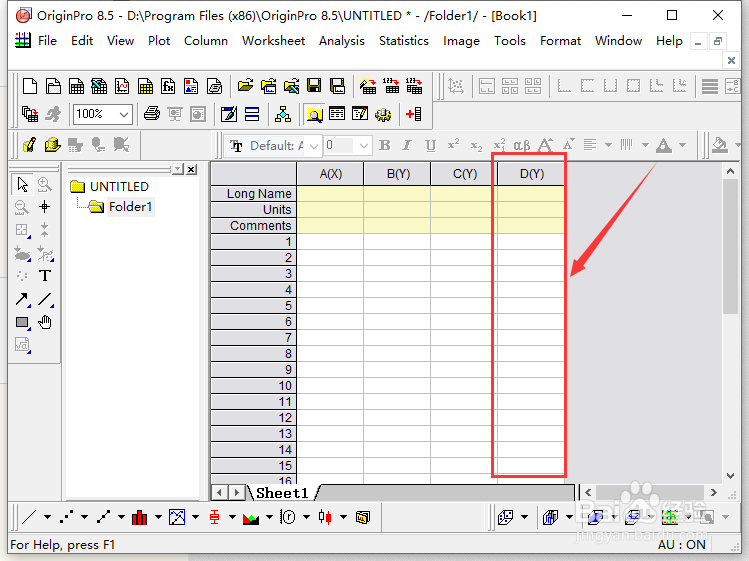Viewport: 749px width, 561px height.
Task: Click the Area plot icon
Action: point(251,517)
